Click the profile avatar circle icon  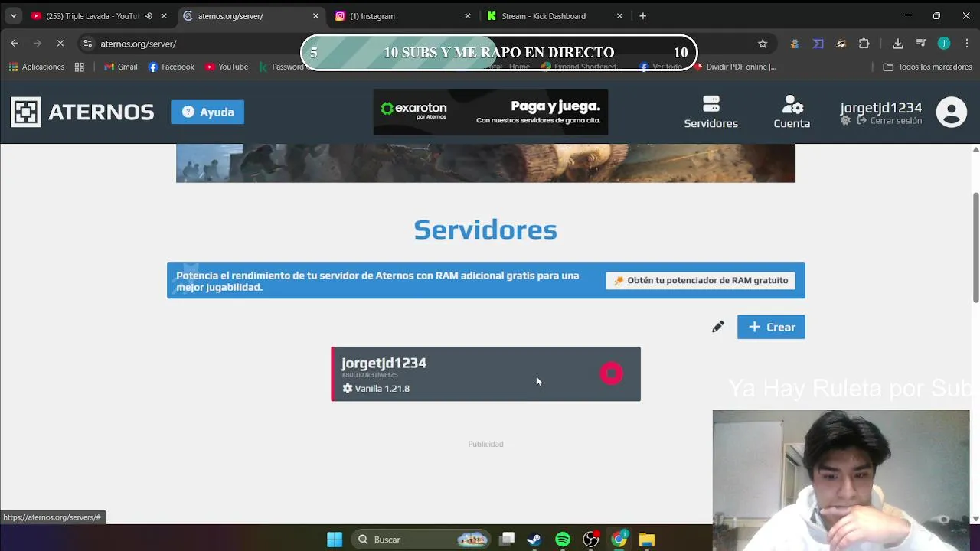[952, 112]
